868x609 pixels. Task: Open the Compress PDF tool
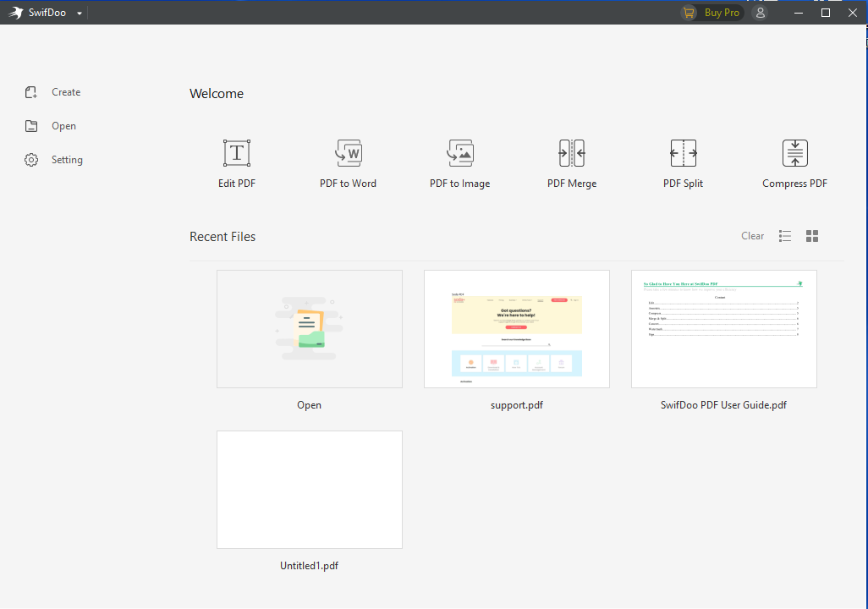[794, 162]
